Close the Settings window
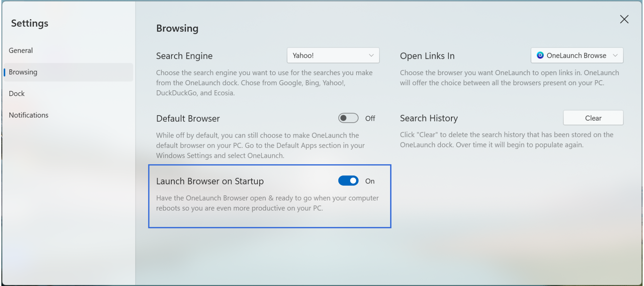644x286 pixels. pos(624,19)
